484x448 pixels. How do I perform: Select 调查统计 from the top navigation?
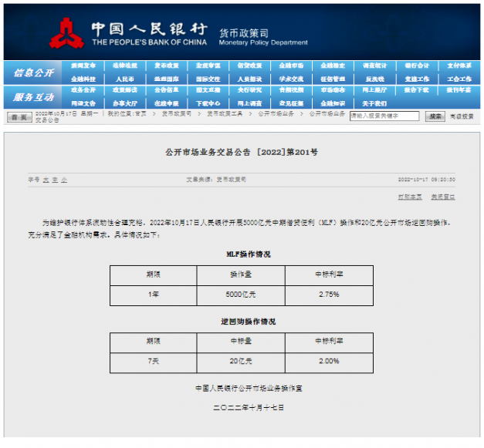point(374,66)
